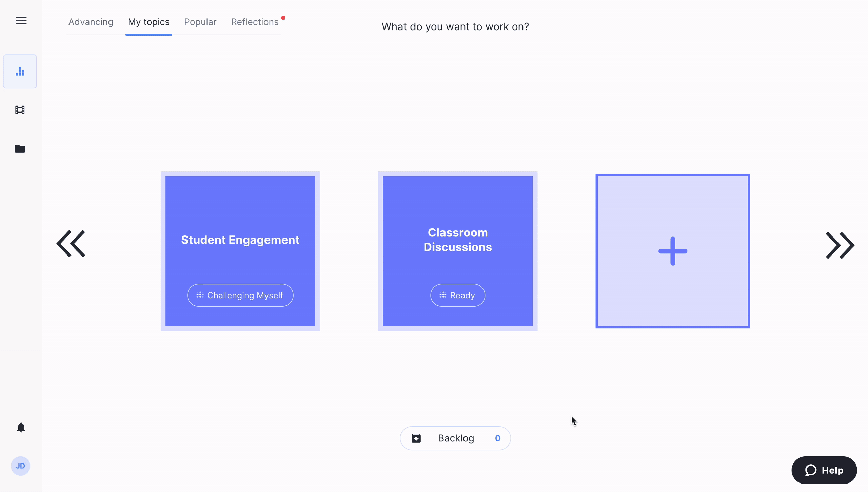Open the Reflections tab
Image resolution: width=868 pixels, height=492 pixels.
coord(255,22)
